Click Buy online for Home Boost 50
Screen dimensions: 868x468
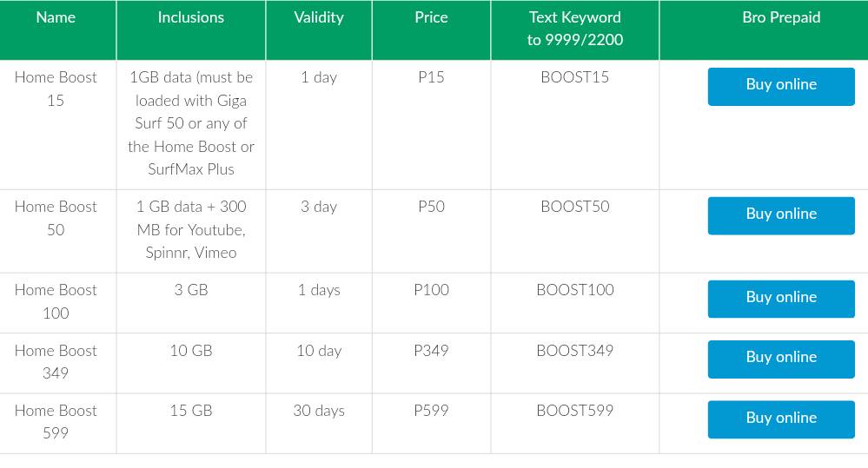[x=781, y=215]
